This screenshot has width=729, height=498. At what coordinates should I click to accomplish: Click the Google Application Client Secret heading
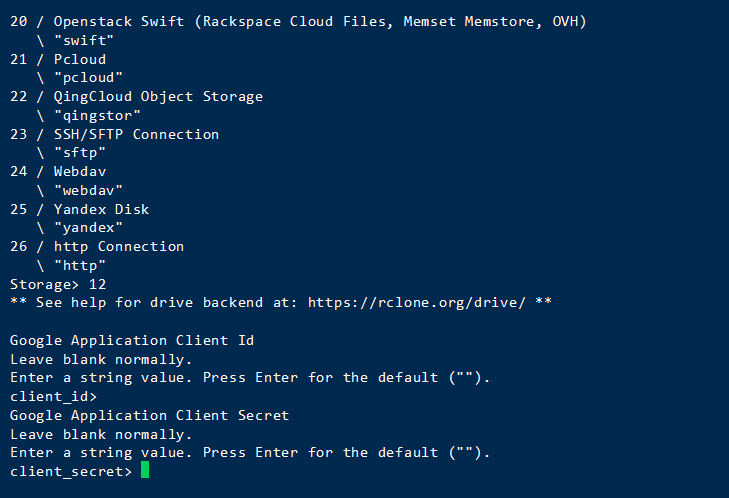pos(149,415)
